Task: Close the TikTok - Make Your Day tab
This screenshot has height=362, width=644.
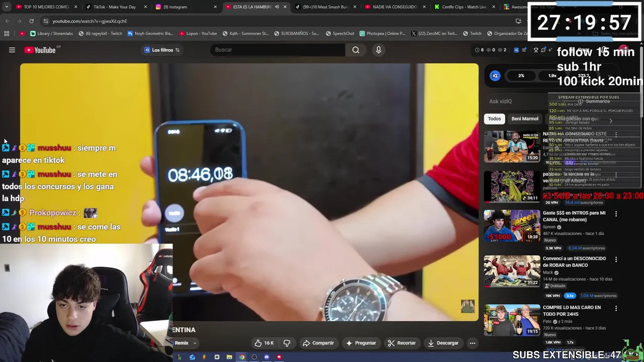Action: pyautogui.click(x=145, y=7)
